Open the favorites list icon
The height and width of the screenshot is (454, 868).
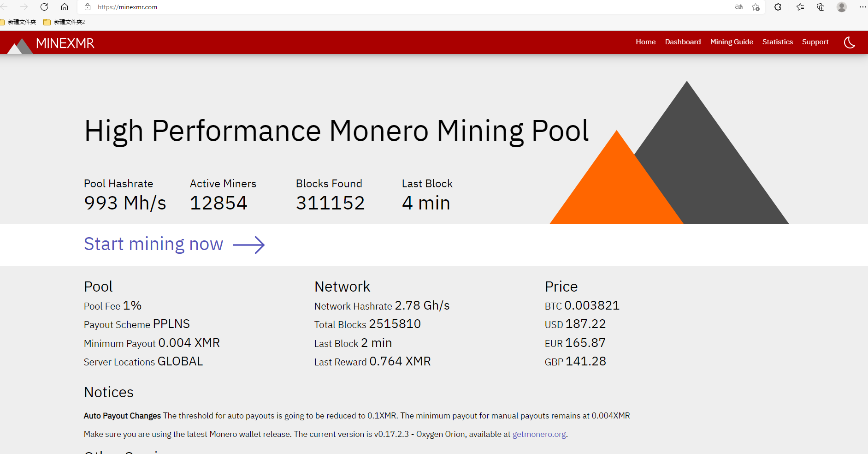click(x=800, y=7)
